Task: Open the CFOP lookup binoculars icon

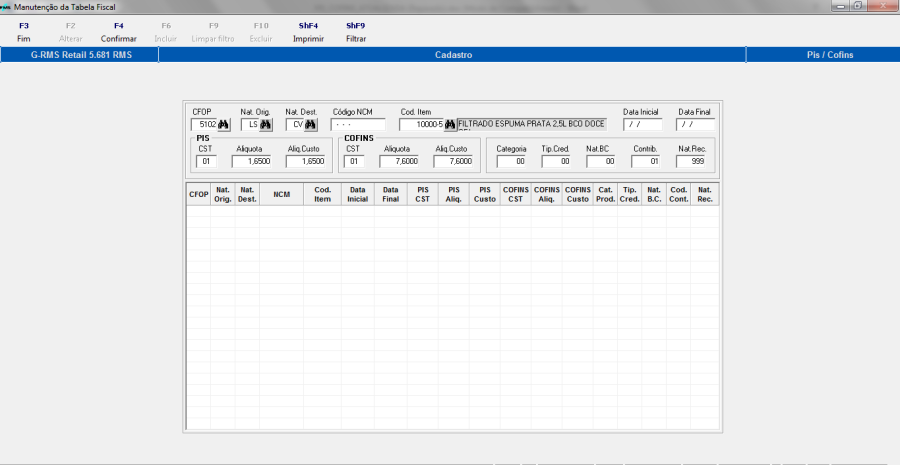Action: [x=224, y=125]
